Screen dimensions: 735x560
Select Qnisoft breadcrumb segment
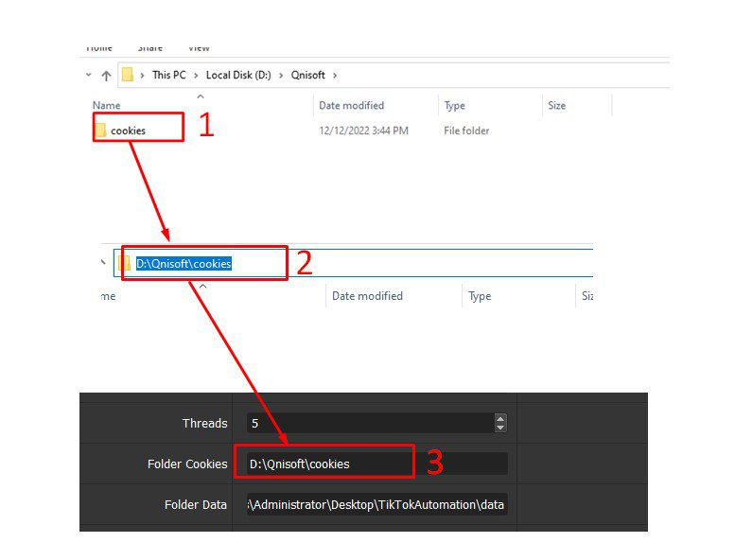308,75
